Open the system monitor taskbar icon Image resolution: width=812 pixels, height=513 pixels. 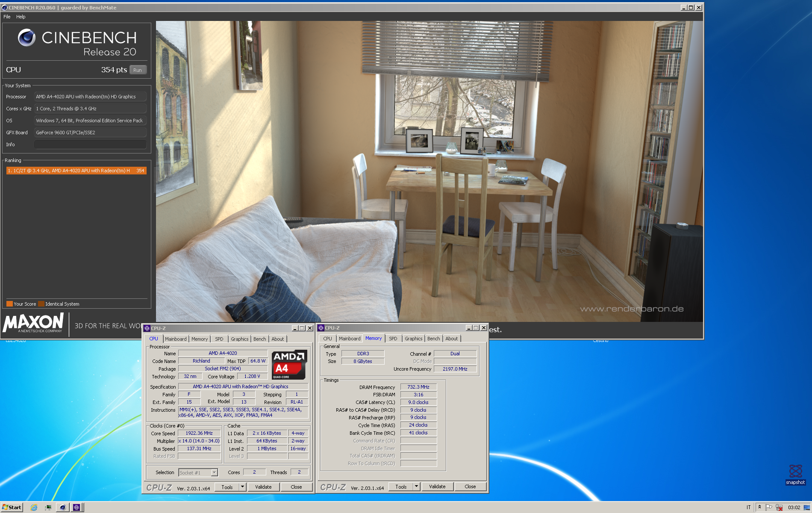coord(48,507)
